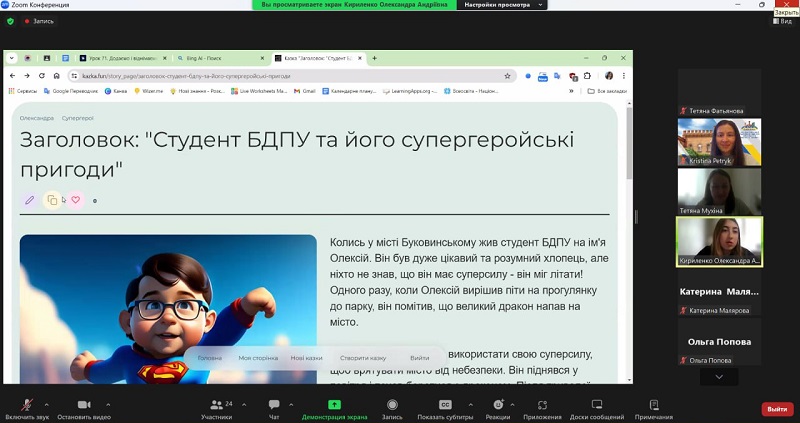Click the pencil edit icon under story title
Screen dimensions: 800x423
pos(29,200)
